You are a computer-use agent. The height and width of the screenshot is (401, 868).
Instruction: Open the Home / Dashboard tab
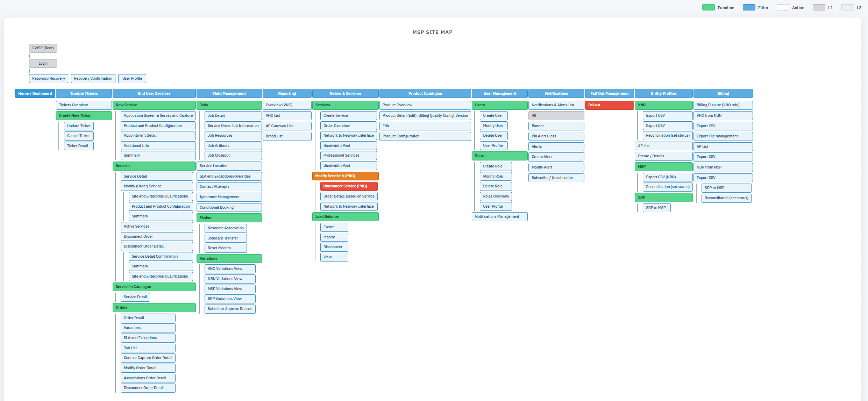(35, 93)
